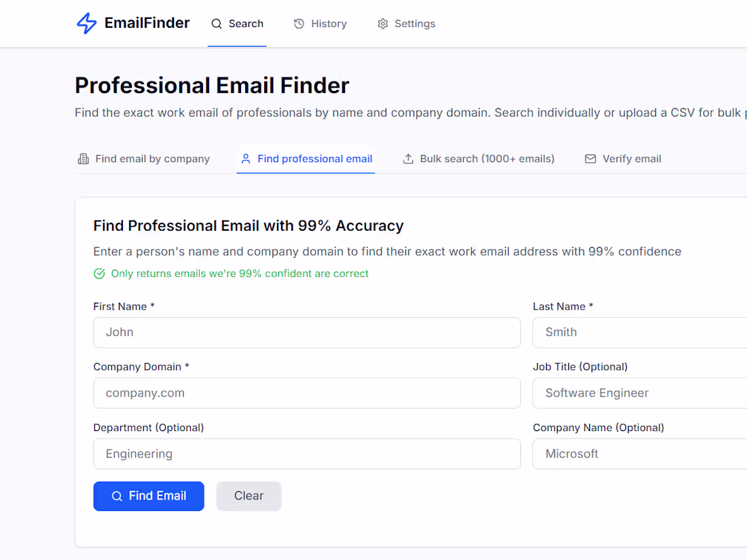Click the clock icon beside History
Screen dimensions: 747x560
299,24
